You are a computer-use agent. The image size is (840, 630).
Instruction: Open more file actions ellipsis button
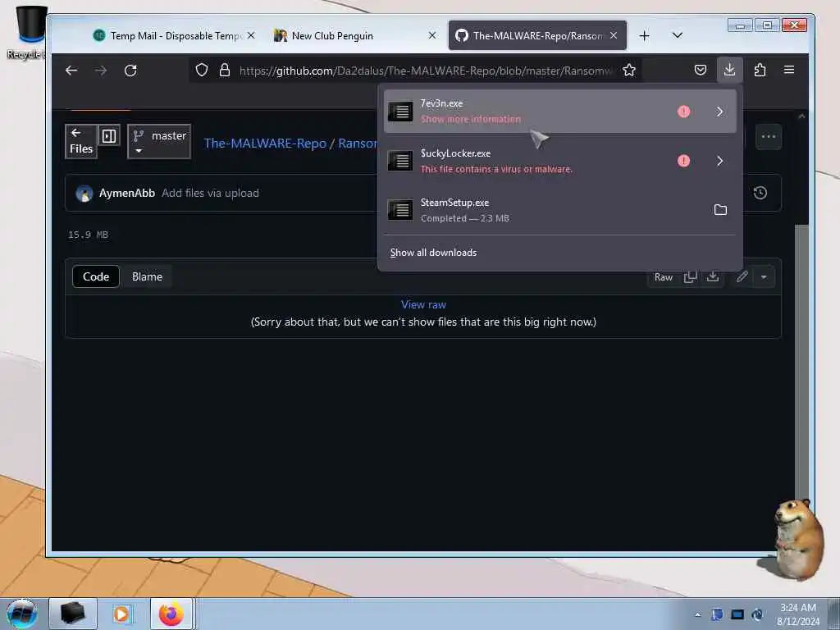tap(769, 137)
